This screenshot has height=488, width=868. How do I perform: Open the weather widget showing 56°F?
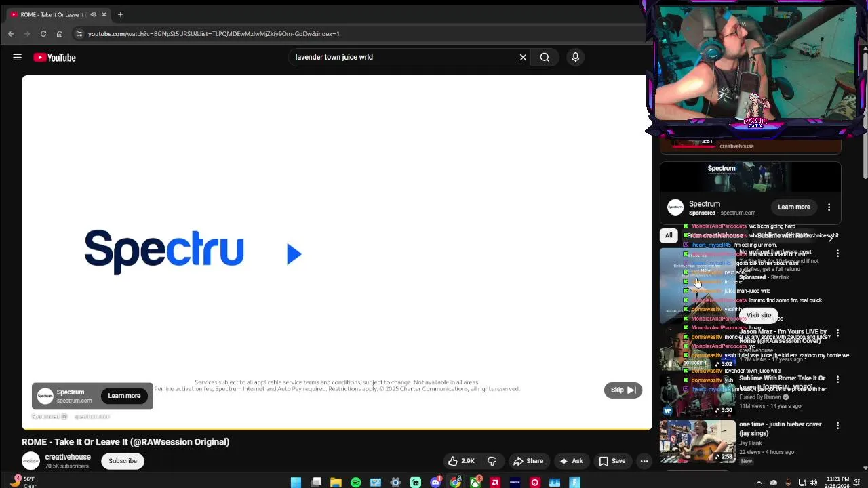point(22,482)
